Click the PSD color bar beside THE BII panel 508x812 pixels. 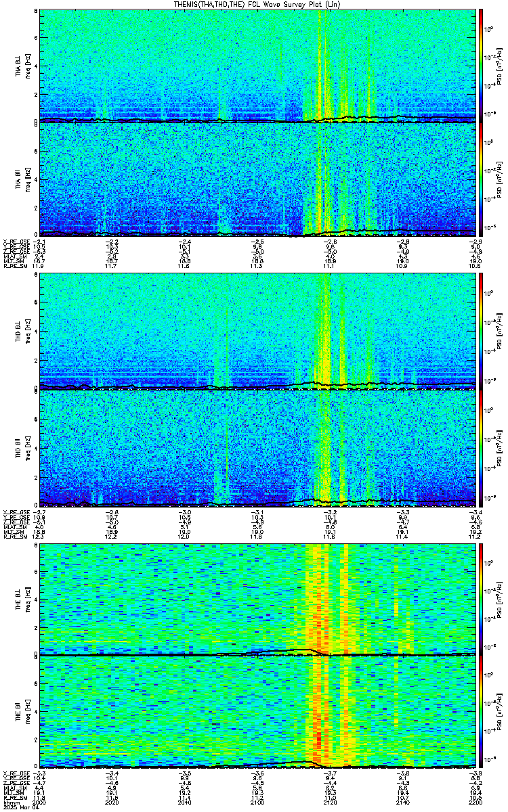tap(481, 713)
